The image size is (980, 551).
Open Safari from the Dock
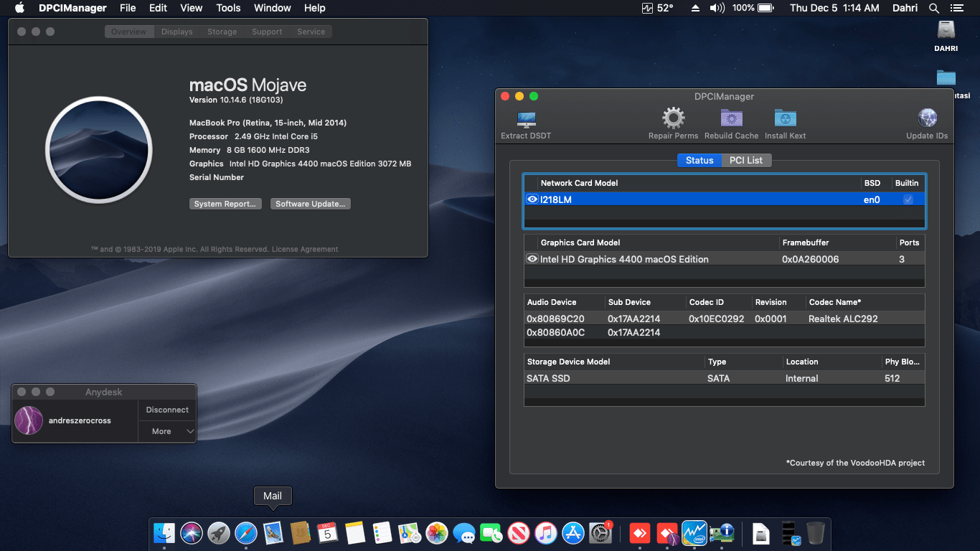[x=246, y=533]
